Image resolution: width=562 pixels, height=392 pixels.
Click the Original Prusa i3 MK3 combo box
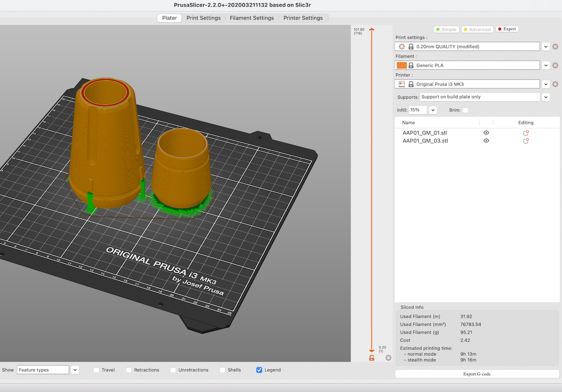tap(467, 84)
